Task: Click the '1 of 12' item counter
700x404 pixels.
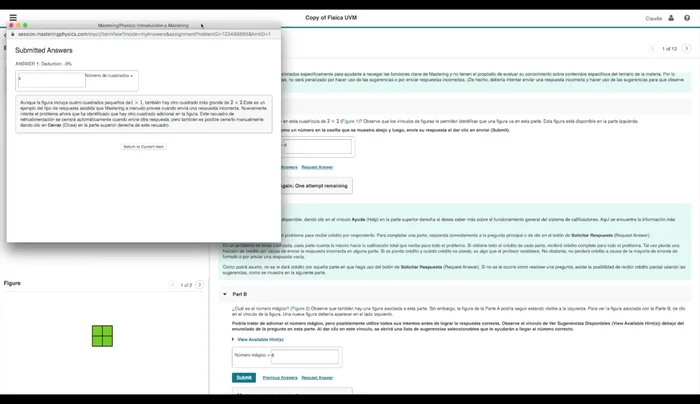Action: [669, 49]
